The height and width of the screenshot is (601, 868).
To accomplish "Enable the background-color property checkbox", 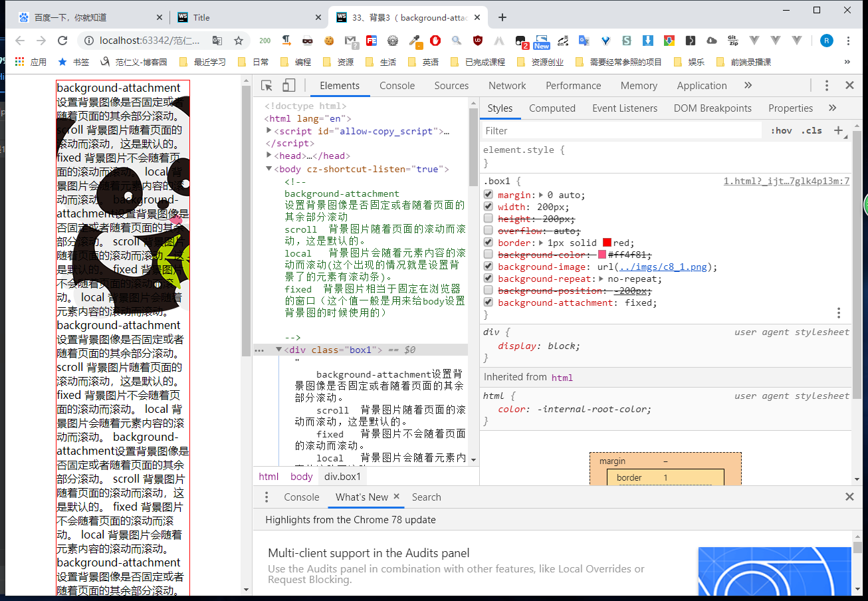I will (488, 255).
